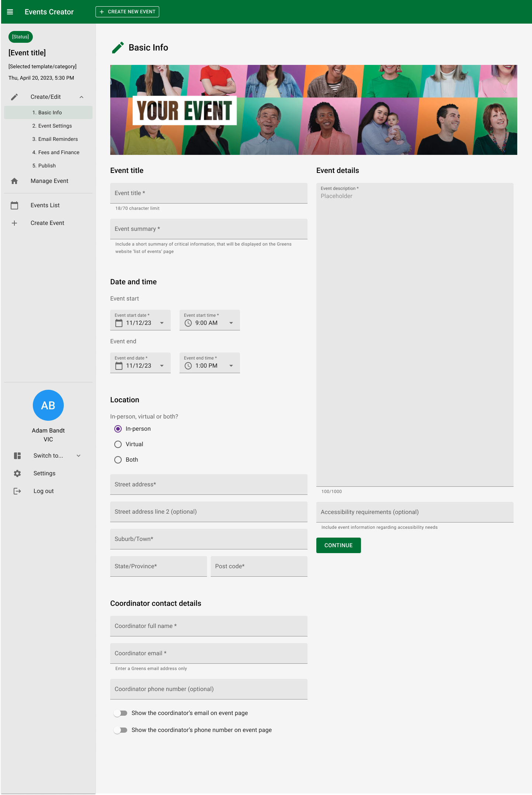
Task: Click the Continue button
Action: pos(338,545)
